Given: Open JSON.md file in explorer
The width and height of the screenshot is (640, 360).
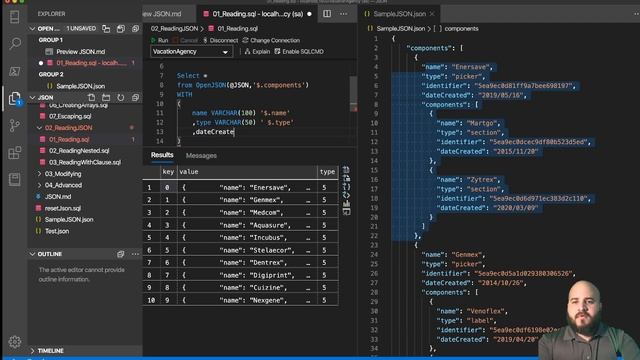Looking at the screenshot, I should (58, 197).
